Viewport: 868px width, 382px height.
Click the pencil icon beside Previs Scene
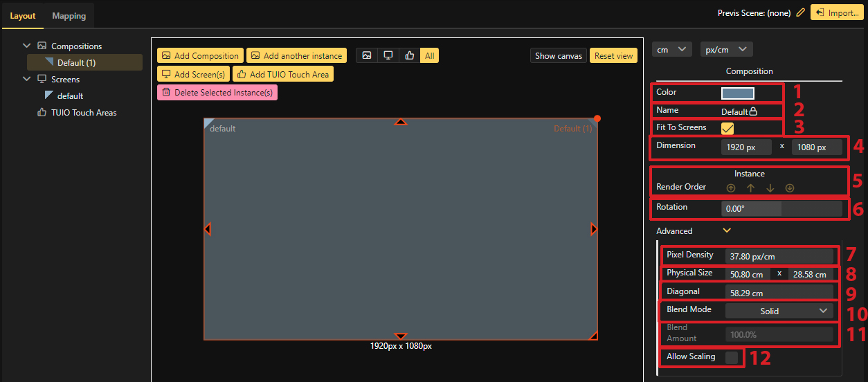[801, 12]
